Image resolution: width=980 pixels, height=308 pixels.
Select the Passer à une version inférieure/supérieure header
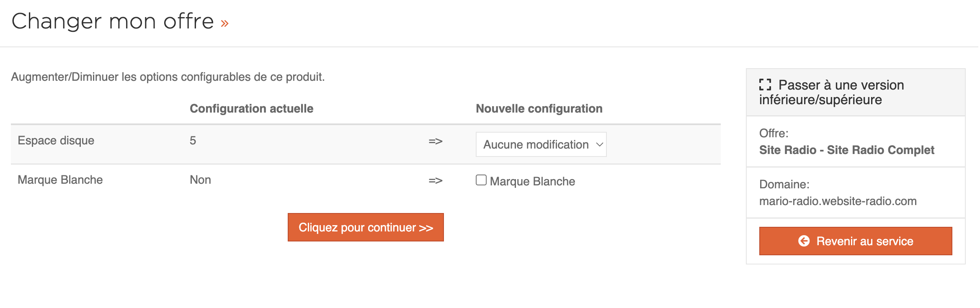(856, 92)
